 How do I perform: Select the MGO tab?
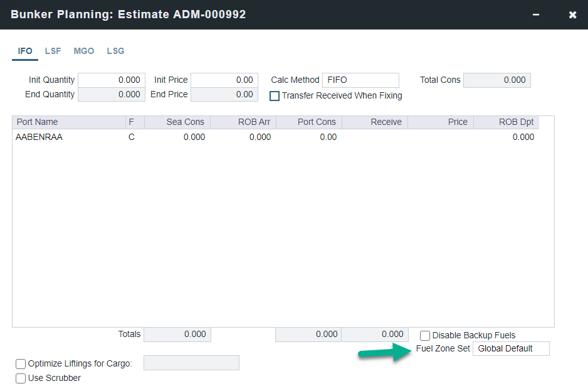pyautogui.click(x=84, y=51)
